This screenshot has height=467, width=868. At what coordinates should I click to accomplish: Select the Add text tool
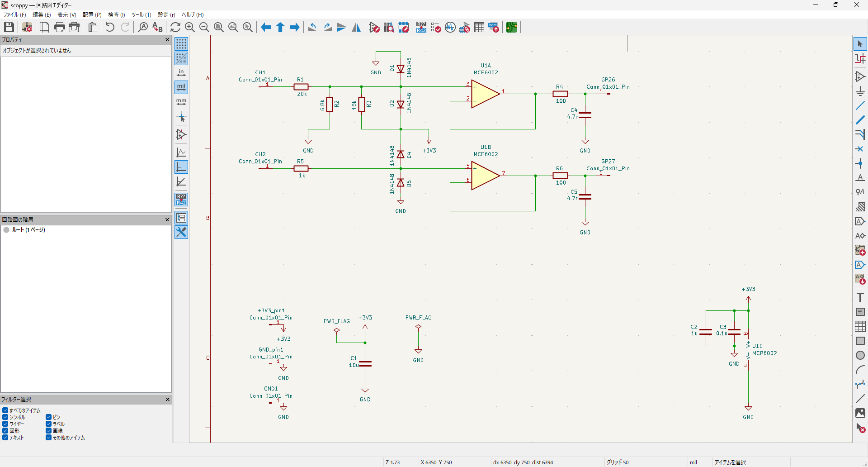click(860, 297)
